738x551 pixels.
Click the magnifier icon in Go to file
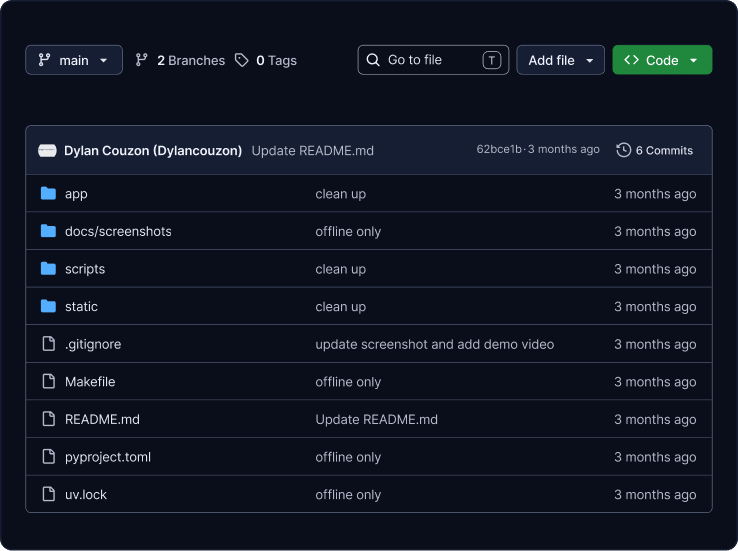pos(373,60)
